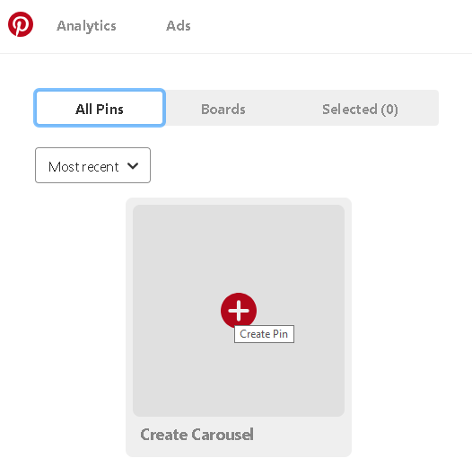This screenshot has height=476, width=472.
Task: Click the Create Pin tooltip label
Action: tap(264, 334)
